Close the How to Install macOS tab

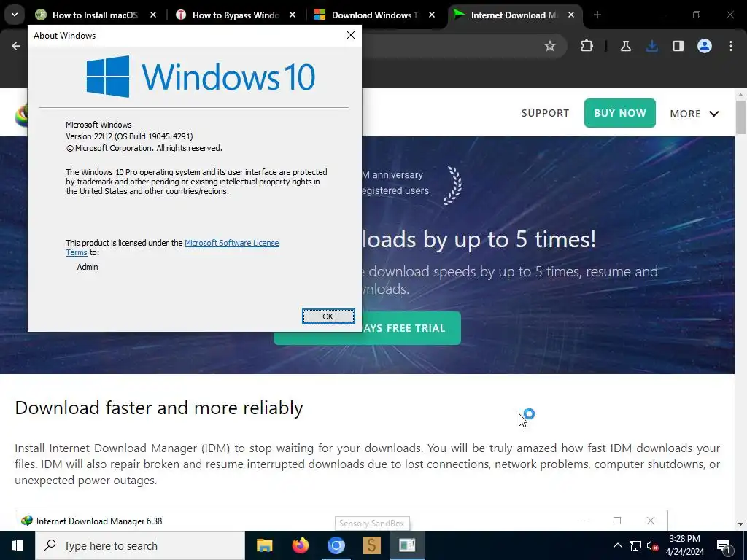(153, 15)
